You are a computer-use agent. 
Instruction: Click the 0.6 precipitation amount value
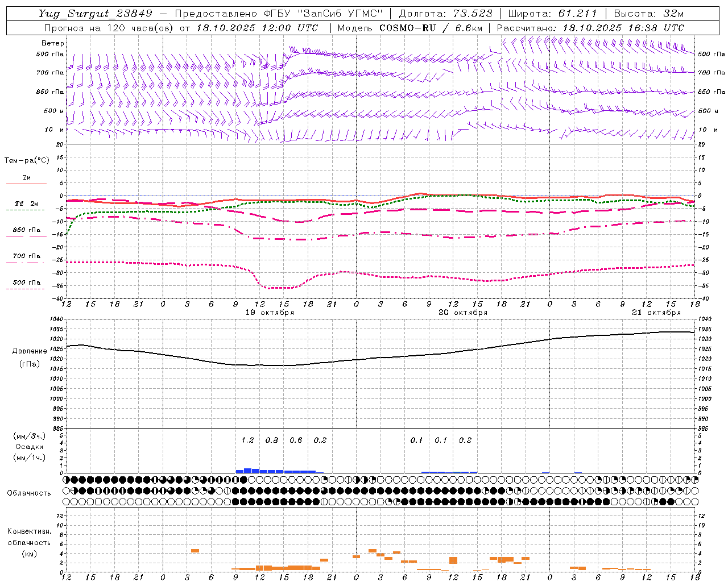pyautogui.click(x=296, y=440)
